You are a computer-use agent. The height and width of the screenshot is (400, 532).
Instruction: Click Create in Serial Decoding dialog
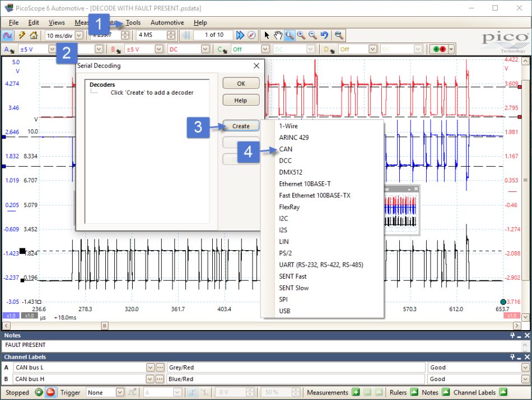[241, 126]
